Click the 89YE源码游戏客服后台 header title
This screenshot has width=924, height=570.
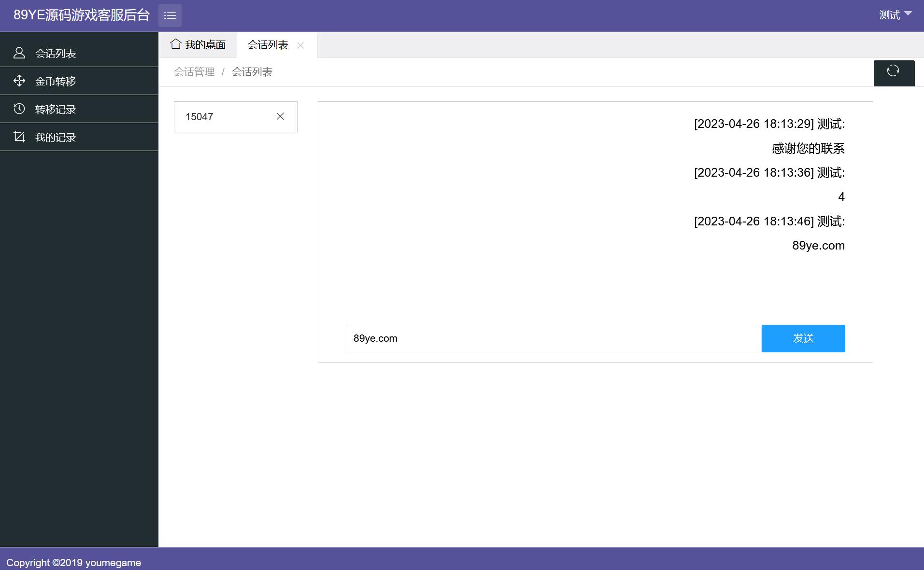point(82,15)
